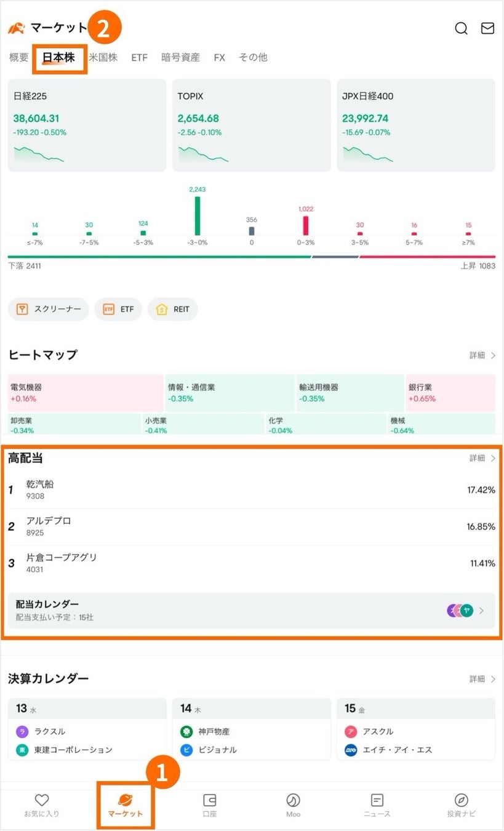Tap the 銀行業 heatmap tile
504x831 pixels.
pyautogui.click(x=450, y=393)
